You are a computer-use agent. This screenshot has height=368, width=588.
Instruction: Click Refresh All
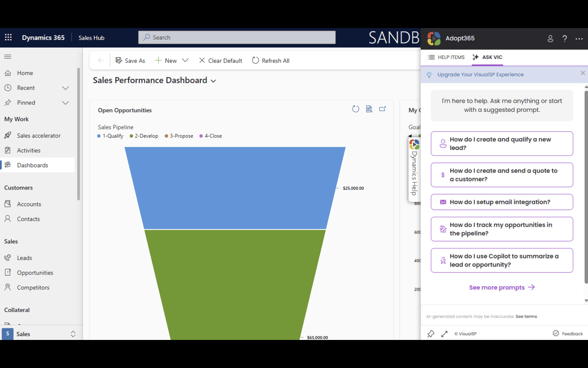coord(271,60)
